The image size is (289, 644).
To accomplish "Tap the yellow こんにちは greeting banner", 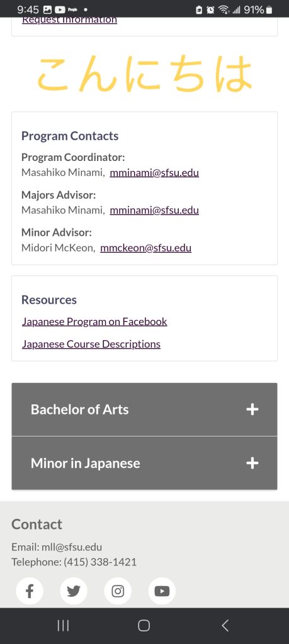I will [144, 74].
